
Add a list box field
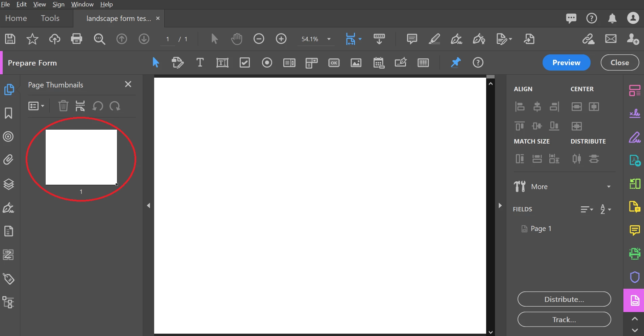pos(289,62)
